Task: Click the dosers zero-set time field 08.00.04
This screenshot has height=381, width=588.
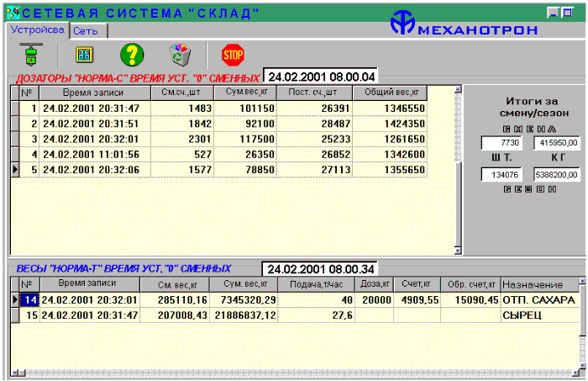Action: point(321,77)
